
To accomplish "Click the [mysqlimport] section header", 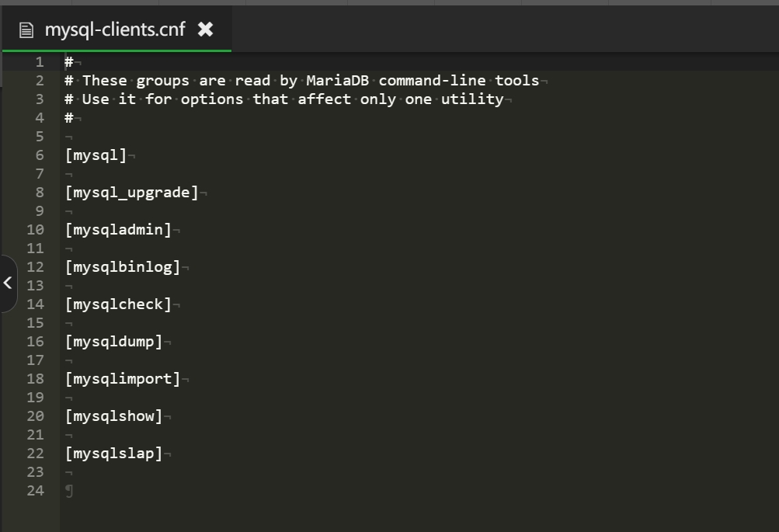I will 123,378.
